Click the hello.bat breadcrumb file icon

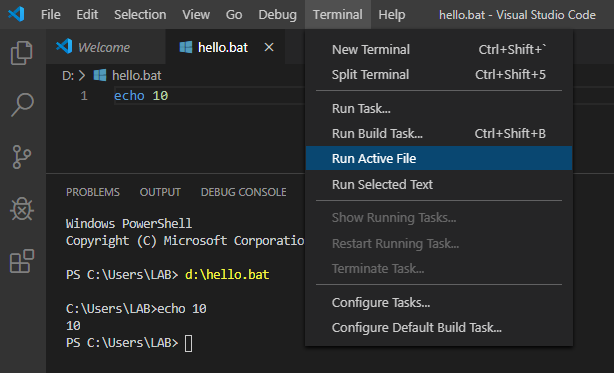click(x=100, y=75)
